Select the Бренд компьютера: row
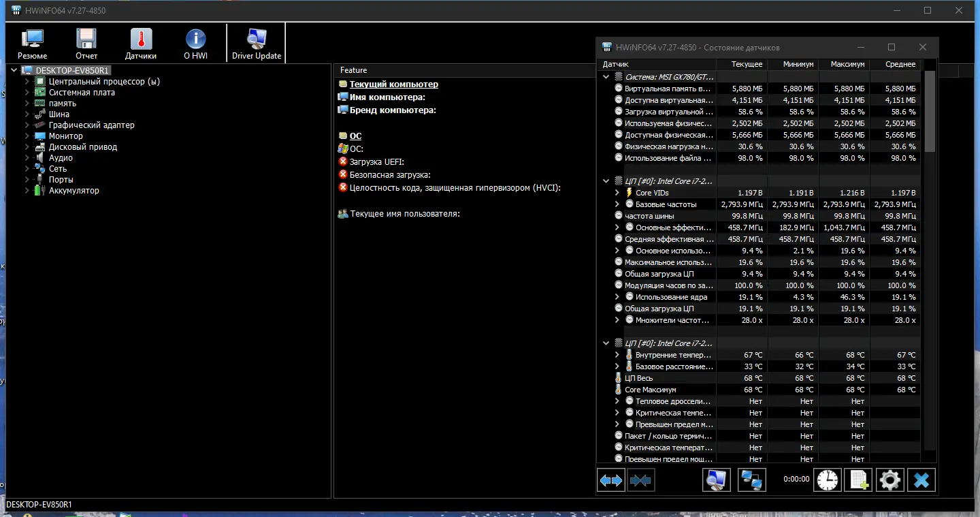The width and height of the screenshot is (980, 517). (x=393, y=110)
